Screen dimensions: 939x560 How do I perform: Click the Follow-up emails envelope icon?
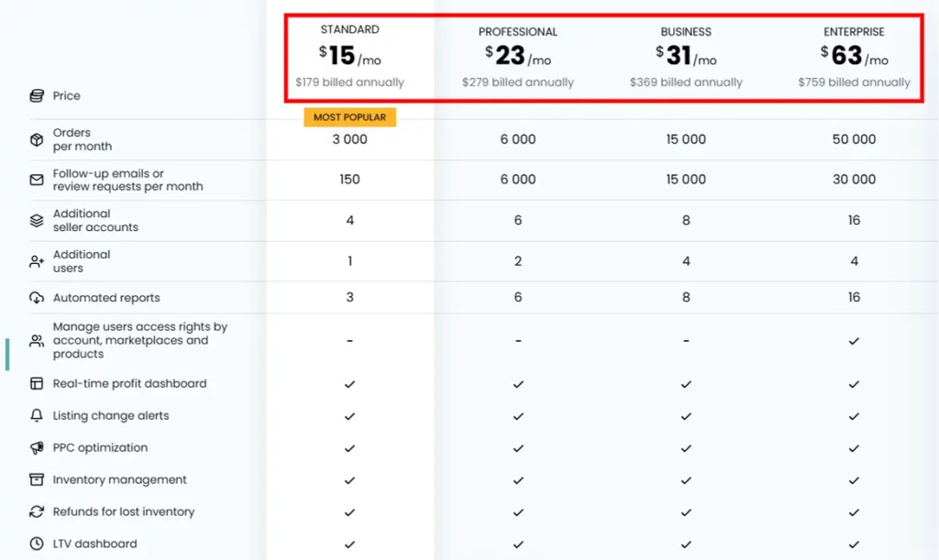[x=37, y=180]
